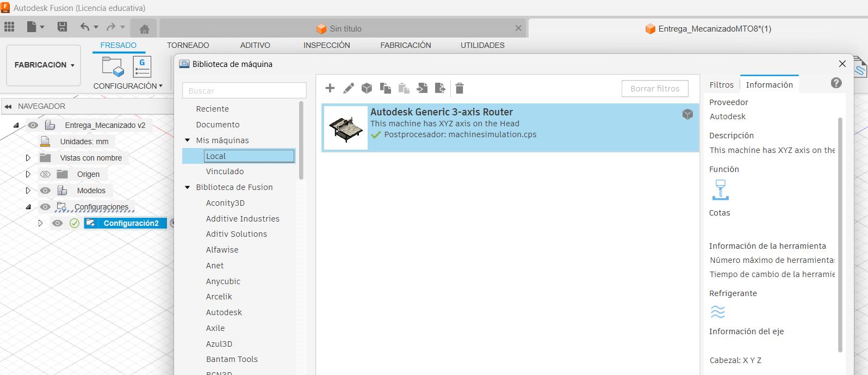Click the Información panel vertical scrollbar
Screen dimensions: 868x375
pos(840,235)
